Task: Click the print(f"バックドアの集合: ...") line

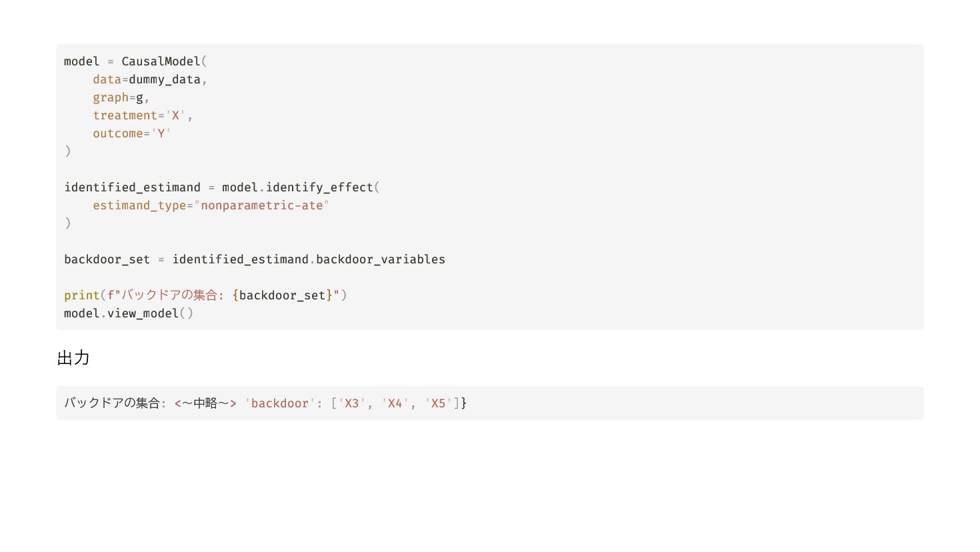Action: pos(206,295)
